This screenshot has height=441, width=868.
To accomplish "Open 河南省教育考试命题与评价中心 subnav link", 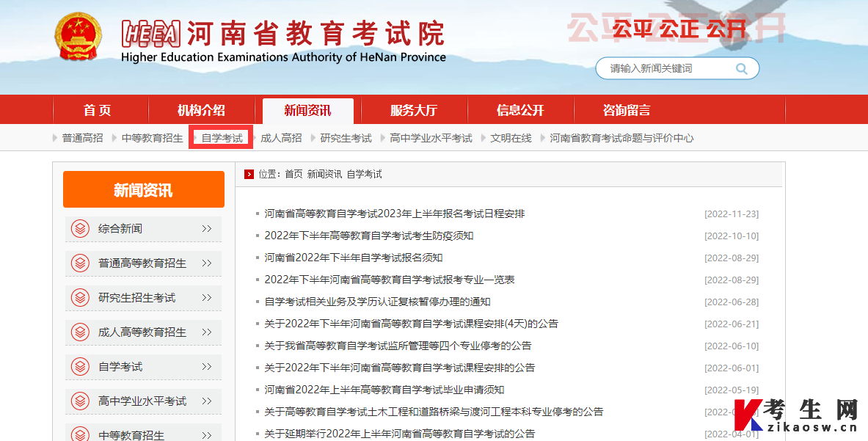I will pos(621,139).
